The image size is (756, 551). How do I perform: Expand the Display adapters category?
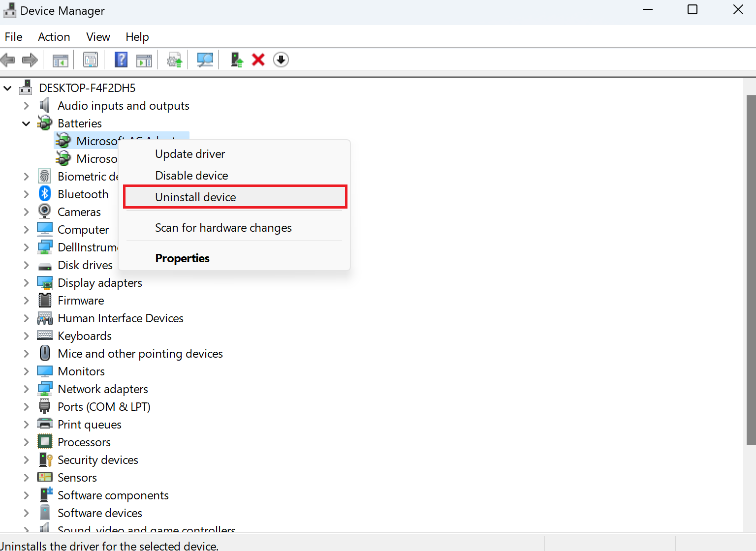pos(26,282)
